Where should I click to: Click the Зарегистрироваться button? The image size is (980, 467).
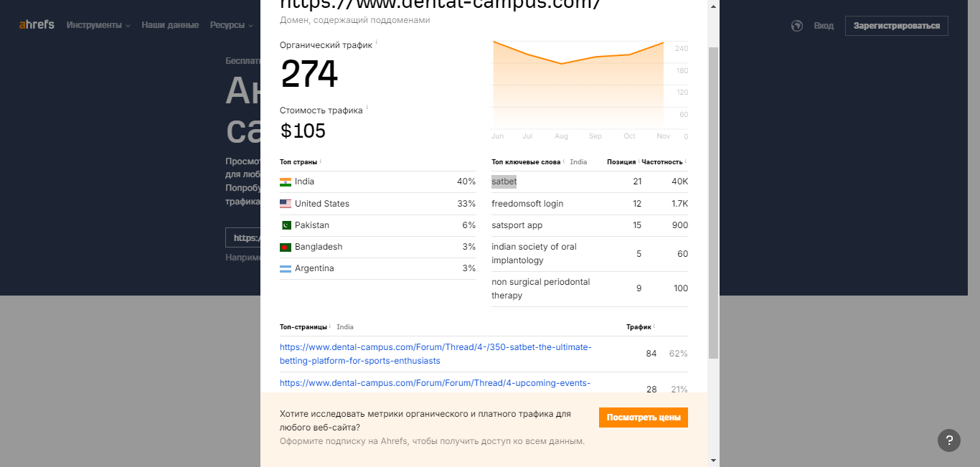click(897, 26)
